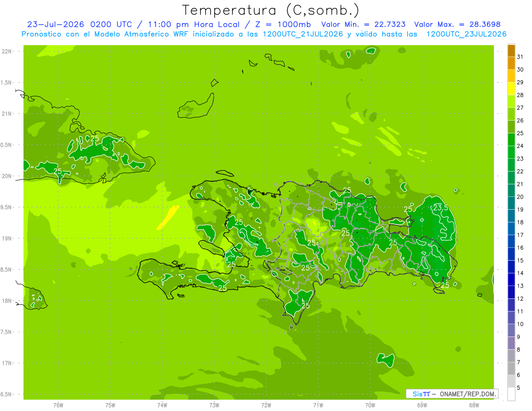Select the '22N' latitude label
Screen dimensions: 532x411
pyautogui.click(x=8, y=51)
